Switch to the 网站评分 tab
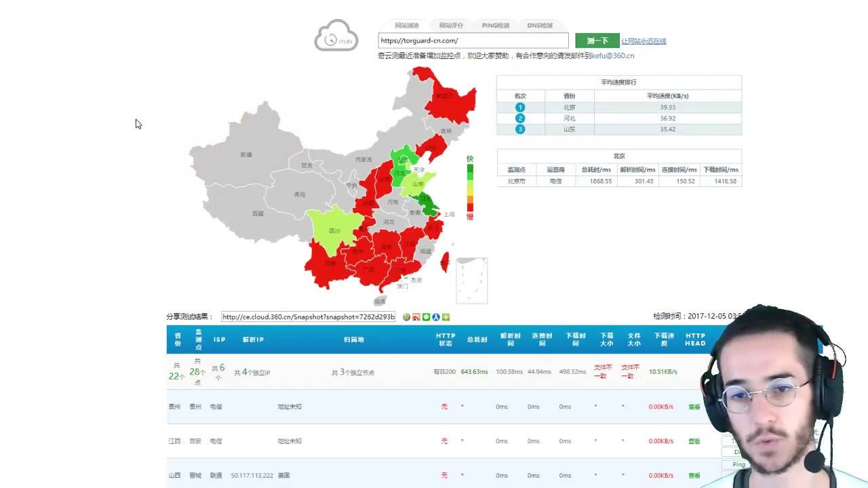 pyautogui.click(x=451, y=25)
